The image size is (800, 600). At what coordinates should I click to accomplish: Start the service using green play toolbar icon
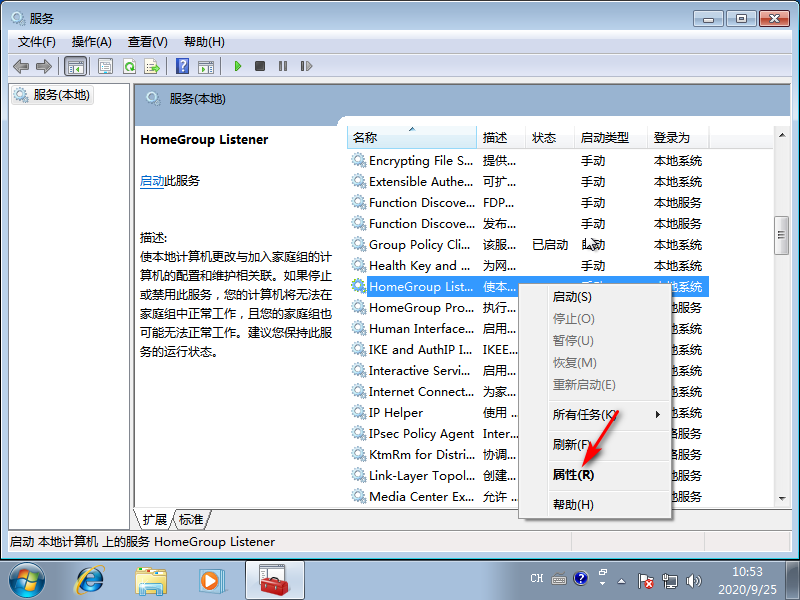pyautogui.click(x=238, y=67)
